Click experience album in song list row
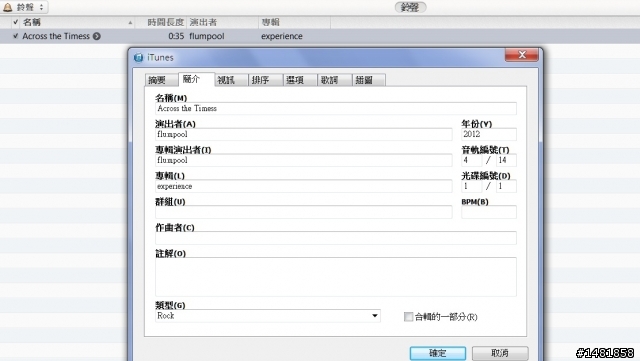This screenshot has width=640, height=361. tap(282, 36)
